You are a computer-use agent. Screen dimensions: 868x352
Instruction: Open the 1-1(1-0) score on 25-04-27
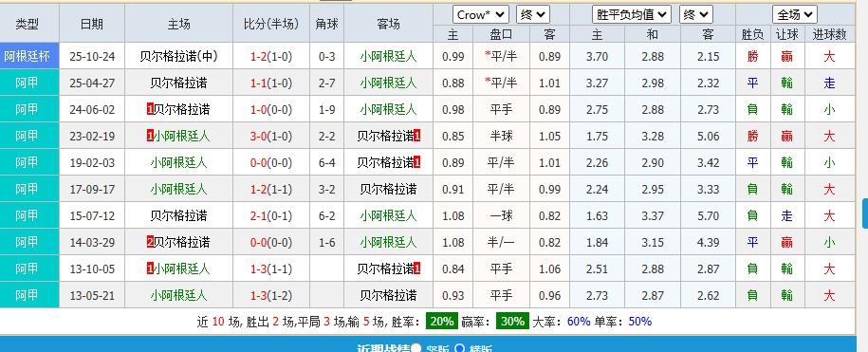click(x=271, y=83)
